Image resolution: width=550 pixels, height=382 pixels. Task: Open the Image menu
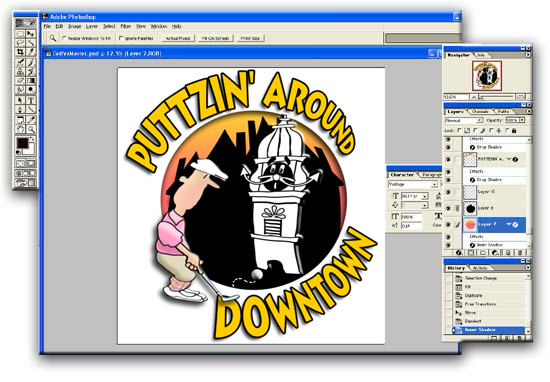tap(75, 26)
